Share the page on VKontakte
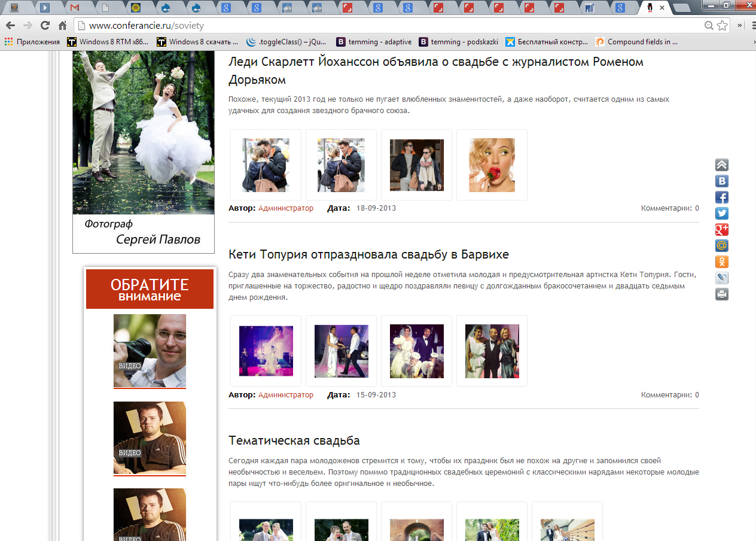The height and width of the screenshot is (541, 756). (722, 181)
